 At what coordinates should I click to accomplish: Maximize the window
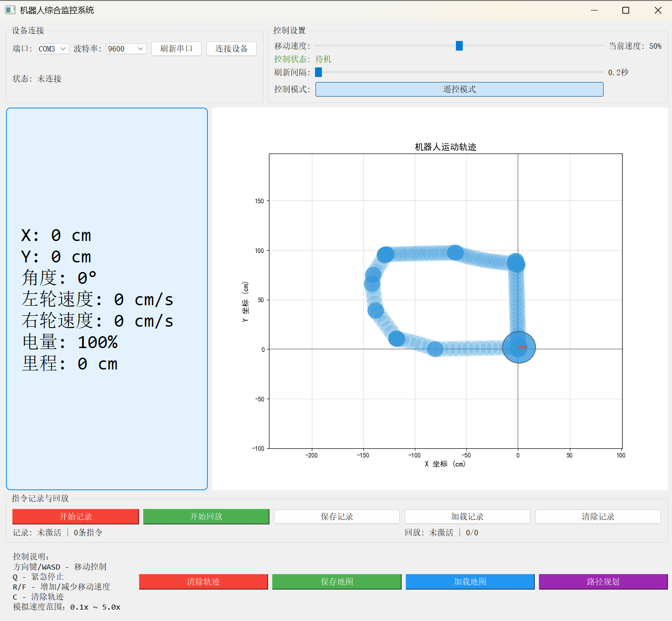pos(626,10)
